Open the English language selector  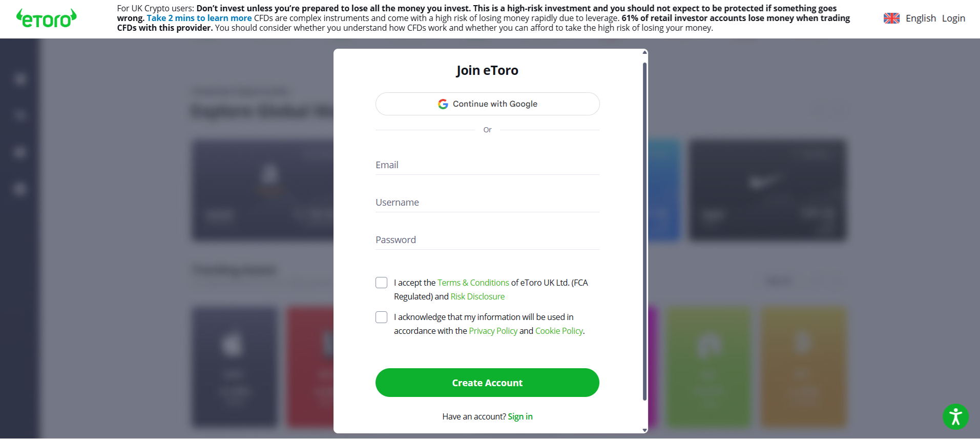[921, 17]
